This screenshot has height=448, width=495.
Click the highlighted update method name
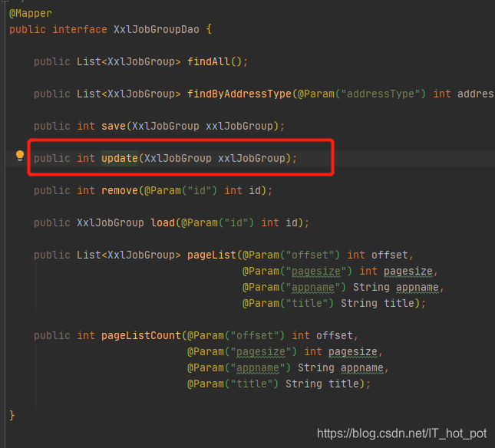(x=120, y=158)
